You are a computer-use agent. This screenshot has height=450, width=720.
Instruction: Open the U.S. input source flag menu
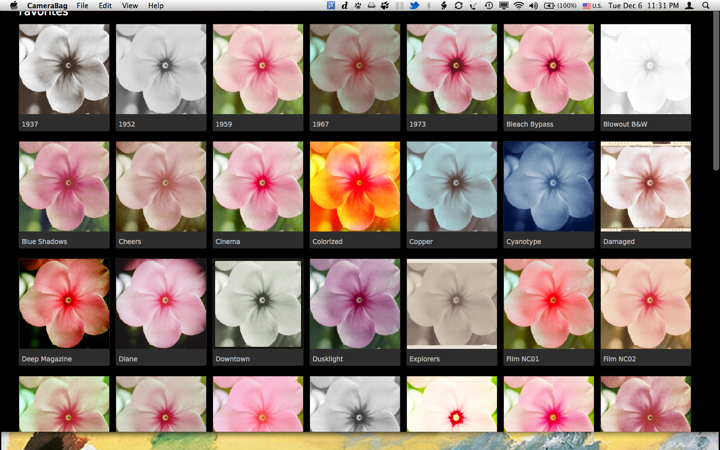pyautogui.click(x=592, y=6)
